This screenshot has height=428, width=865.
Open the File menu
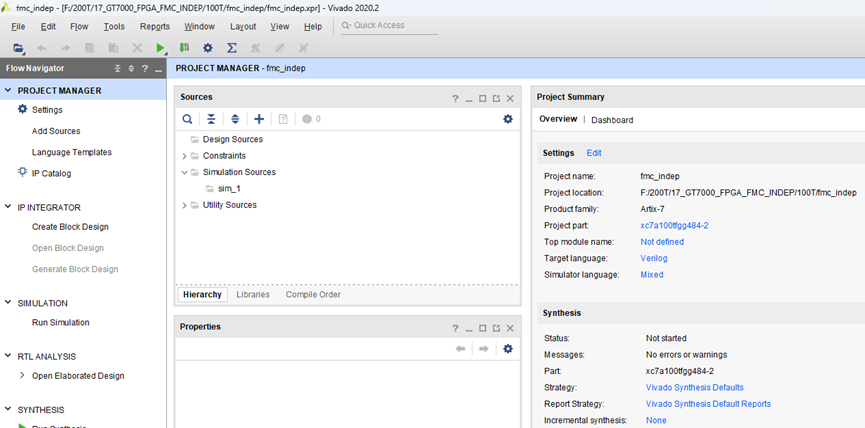pos(18,26)
